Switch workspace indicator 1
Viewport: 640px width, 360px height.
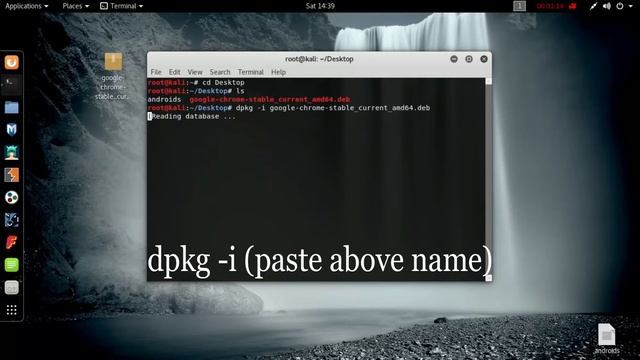[519, 6]
